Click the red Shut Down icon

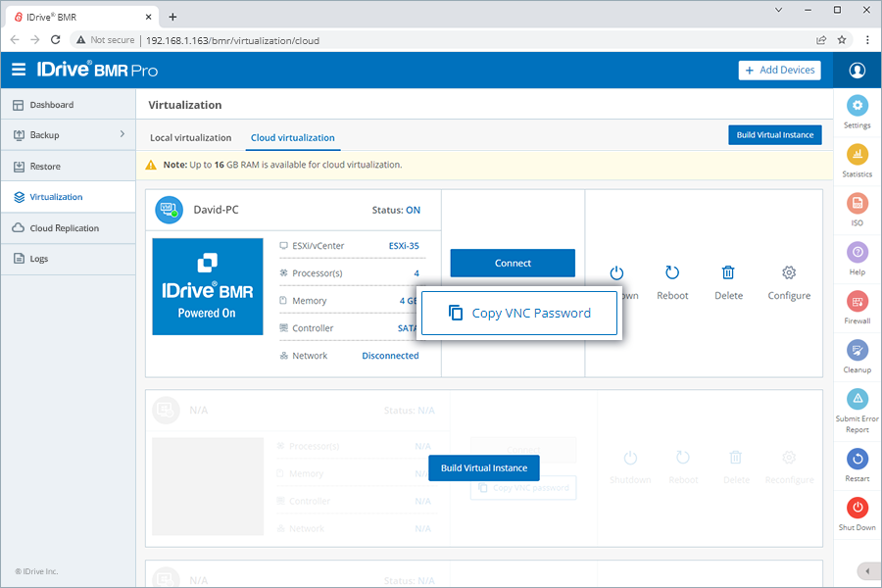857,508
